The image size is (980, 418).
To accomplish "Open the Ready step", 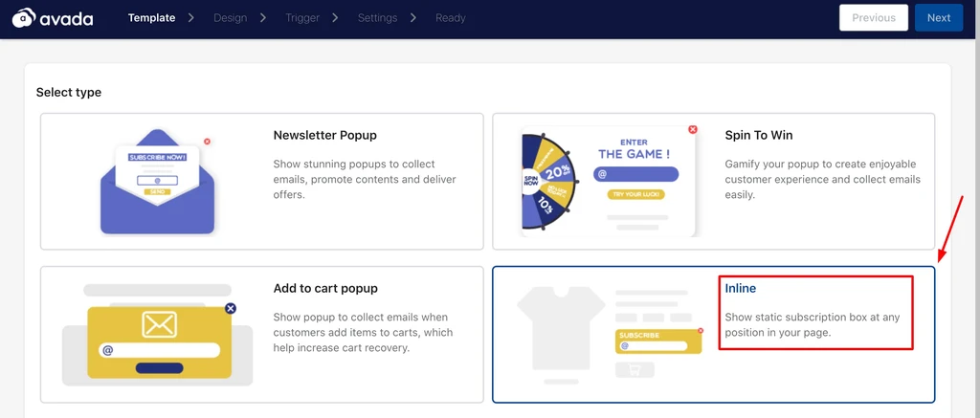I will click(451, 18).
